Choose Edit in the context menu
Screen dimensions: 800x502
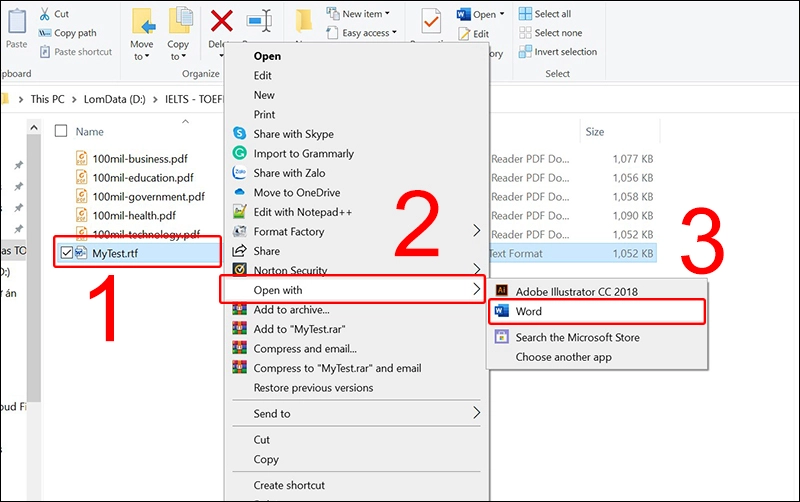tap(262, 76)
